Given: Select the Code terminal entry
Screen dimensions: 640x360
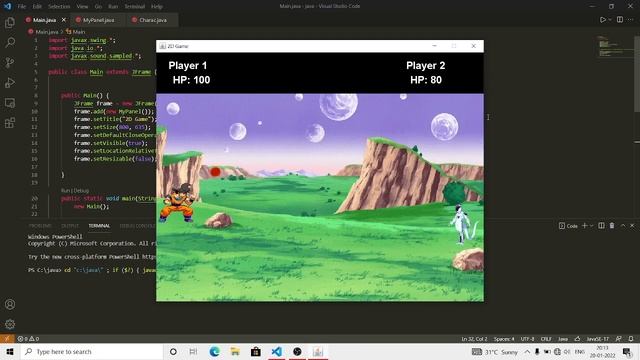Looking at the screenshot, I should click(568, 226).
